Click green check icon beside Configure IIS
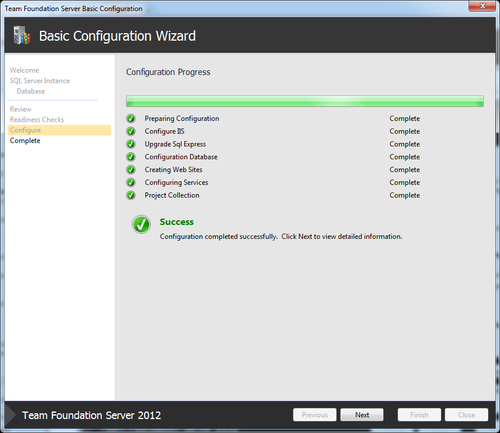This screenshot has width=500, height=433. [x=131, y=131]
